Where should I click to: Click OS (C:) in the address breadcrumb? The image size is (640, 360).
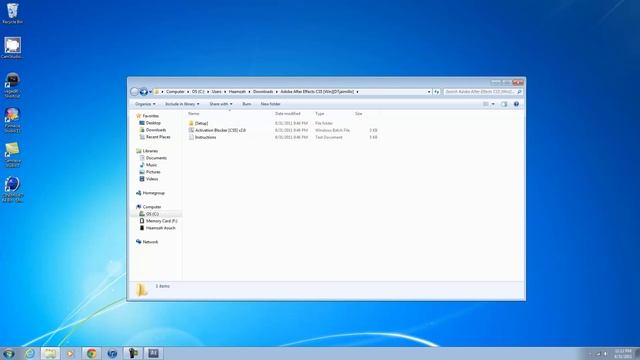[198, 92]
